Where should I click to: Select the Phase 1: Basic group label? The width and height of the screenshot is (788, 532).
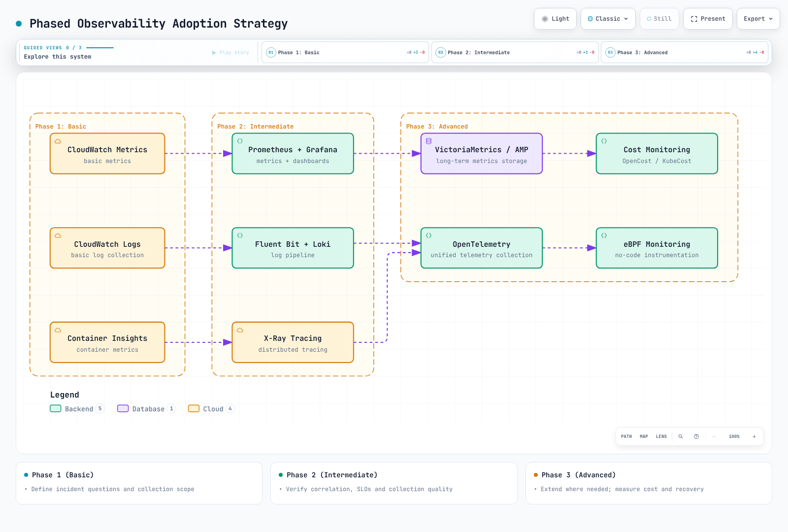61,127
